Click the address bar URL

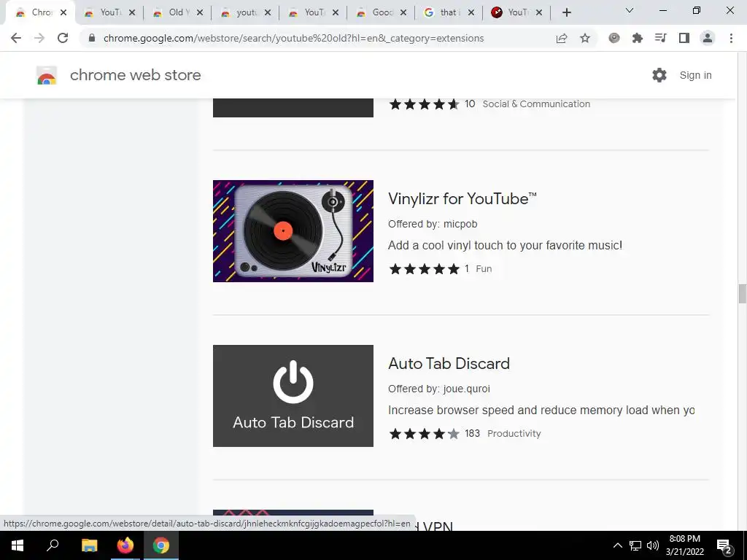(x=293, y=38)
